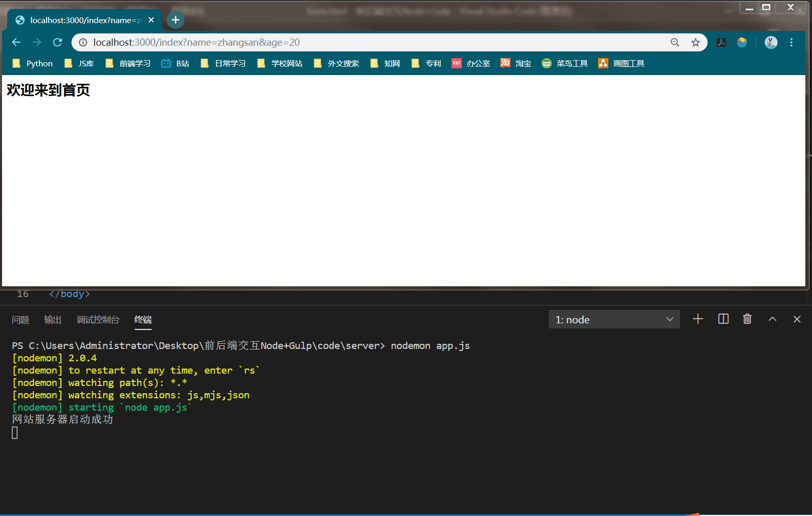812x516 pixels.
Task: Click the 'nodemon app.js' command text
Action: click(x=430, y=346)
